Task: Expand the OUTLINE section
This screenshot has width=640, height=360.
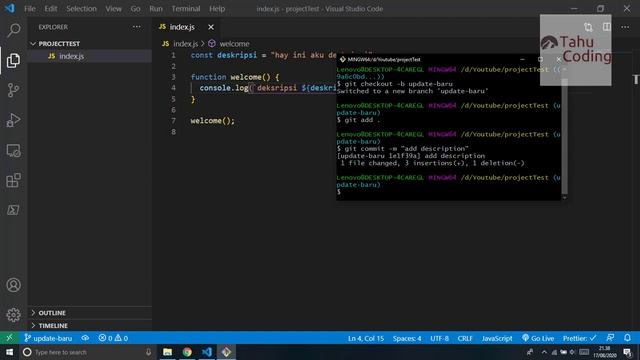Action: tap(52, 313)
